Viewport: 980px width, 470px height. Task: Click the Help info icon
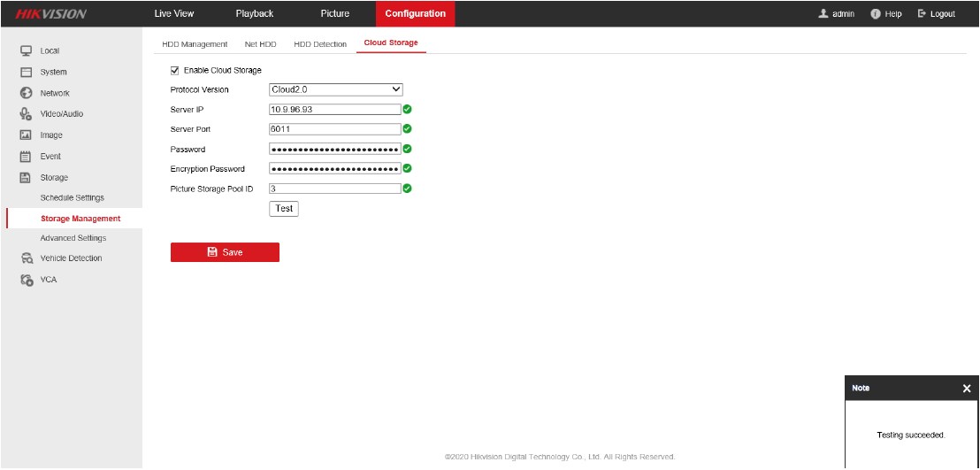[877, 14]
